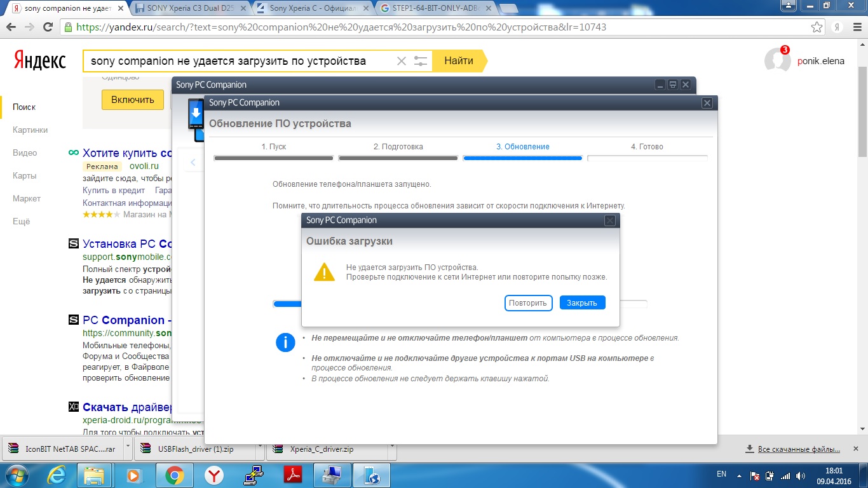This screenshot has width=868, height=488.
Task: Select Карты in Yandex sidebar
Action: click(24, 176)
